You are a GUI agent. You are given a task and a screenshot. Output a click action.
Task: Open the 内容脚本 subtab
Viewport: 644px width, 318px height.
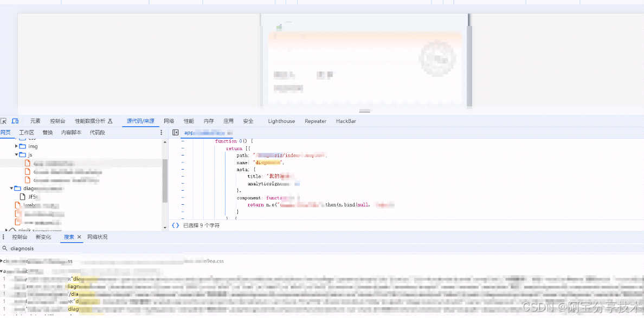click(71, 133)
